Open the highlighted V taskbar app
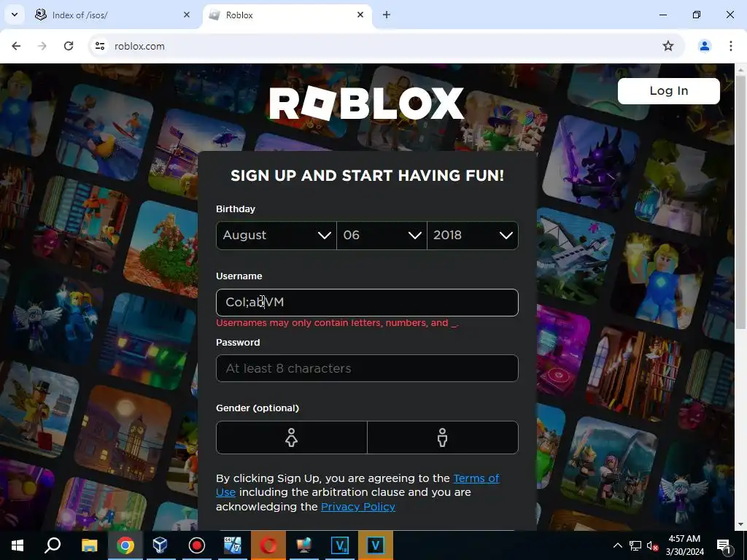This screenshot has height=560, width=747. click(x=376, y=545)
